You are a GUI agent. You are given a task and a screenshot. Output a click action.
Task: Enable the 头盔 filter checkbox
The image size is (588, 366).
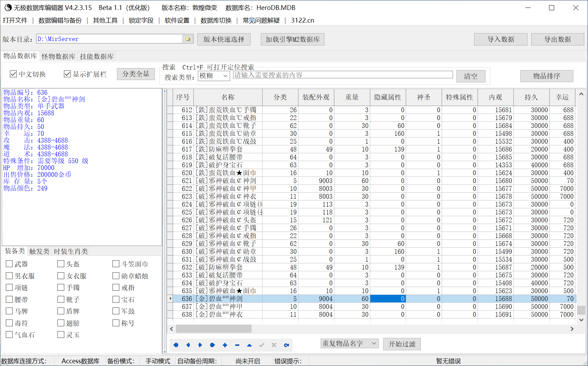tap(61, 264)
